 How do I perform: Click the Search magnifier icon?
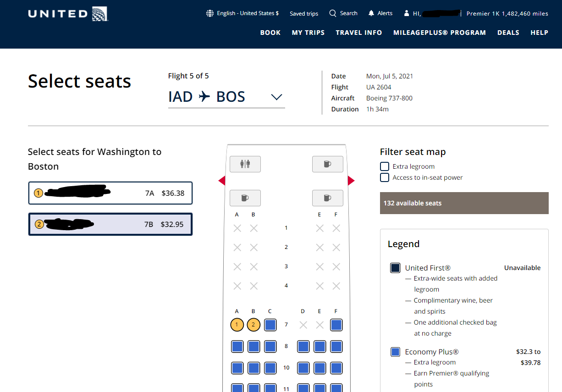point(333,13)
